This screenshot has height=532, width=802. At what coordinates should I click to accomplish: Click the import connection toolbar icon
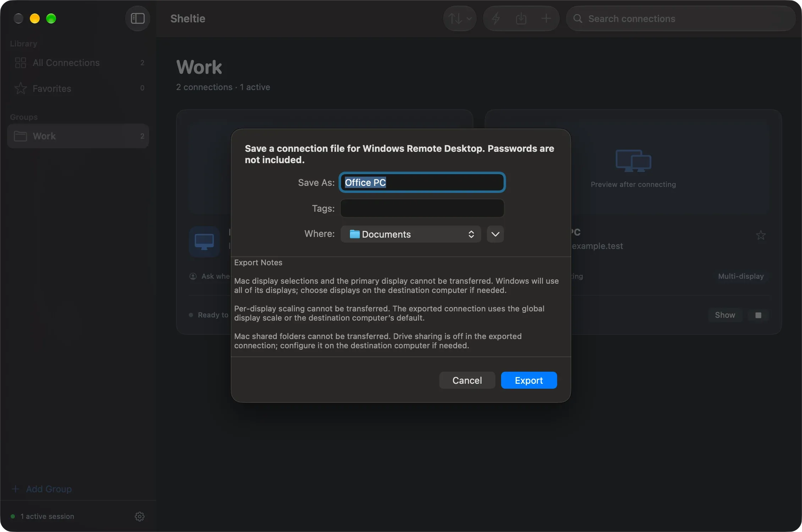[521, 18]
